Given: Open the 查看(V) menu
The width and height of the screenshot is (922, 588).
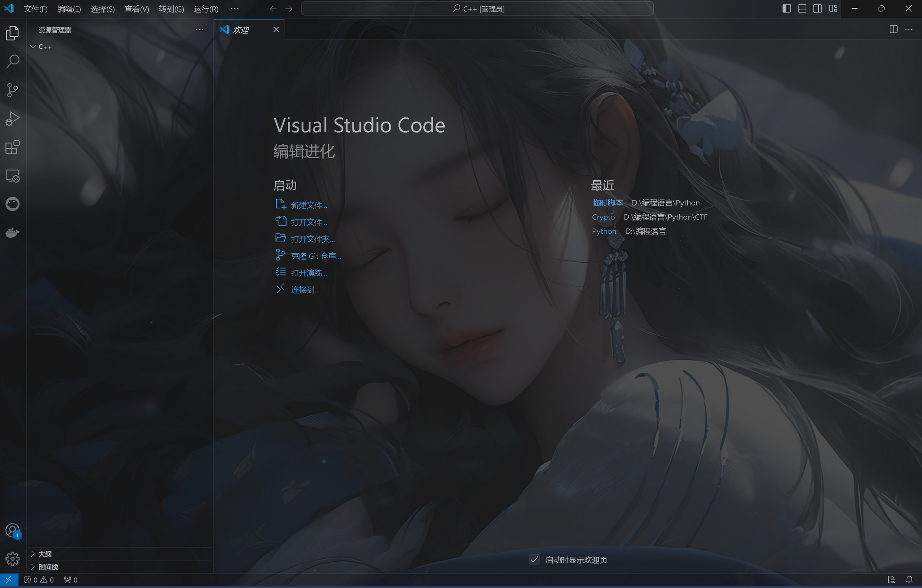Looking at the screenshot, I should point(137,9).
